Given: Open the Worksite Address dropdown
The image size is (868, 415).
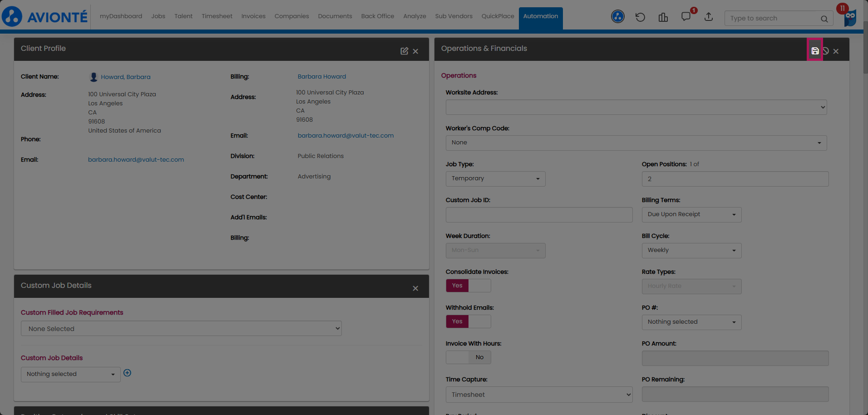Looking at the screenshot, I should 636,107.
